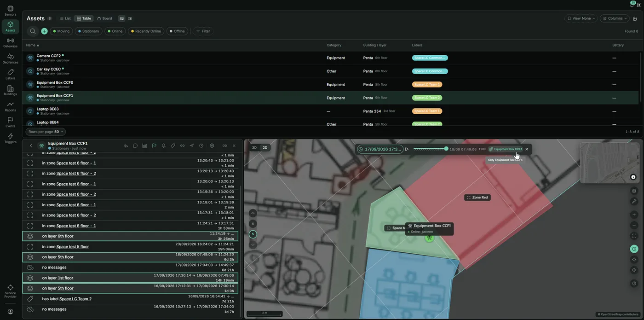
Task: Toggle the Recently Online filter
Action: point(146,31)
